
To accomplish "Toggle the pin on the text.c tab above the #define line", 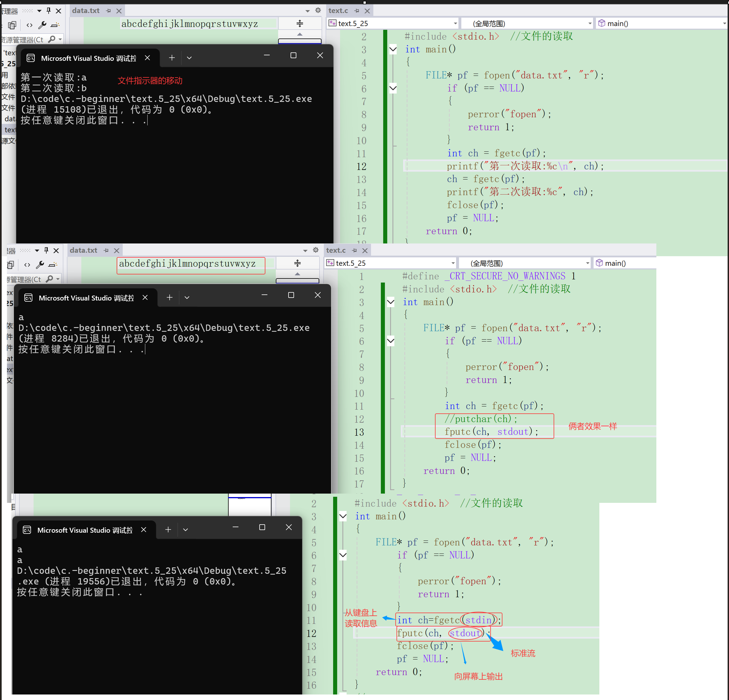I will tap(355, 250).
